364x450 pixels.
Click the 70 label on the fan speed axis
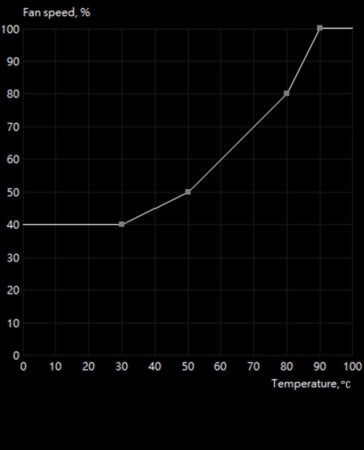(13, 127)
